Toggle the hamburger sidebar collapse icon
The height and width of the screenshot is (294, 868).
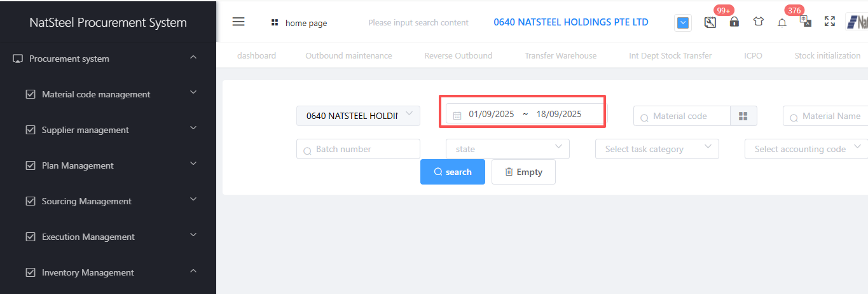click(x=238, y=22)
